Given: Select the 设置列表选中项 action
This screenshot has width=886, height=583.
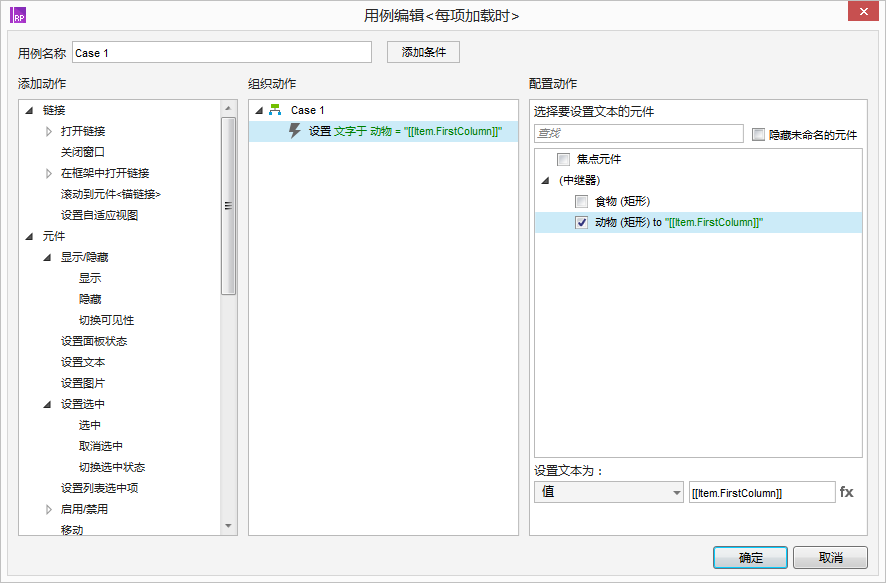Looking at the screenshot, I should click(x=99, y=488).
